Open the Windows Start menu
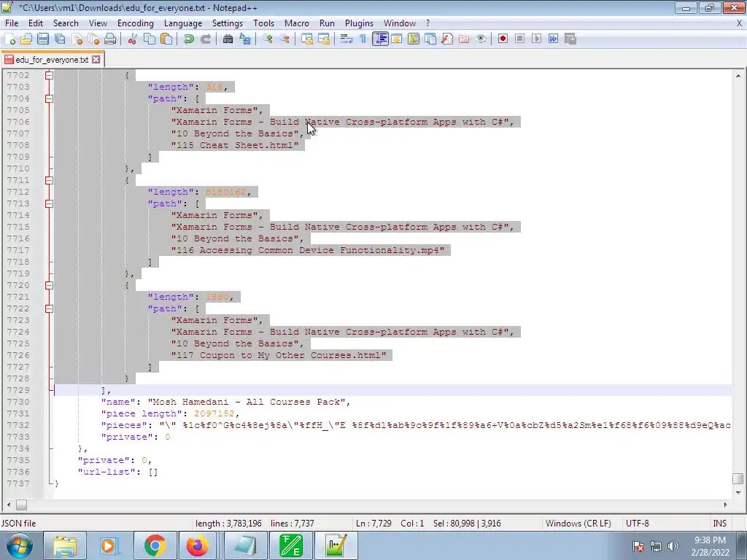 pos(20,545)
